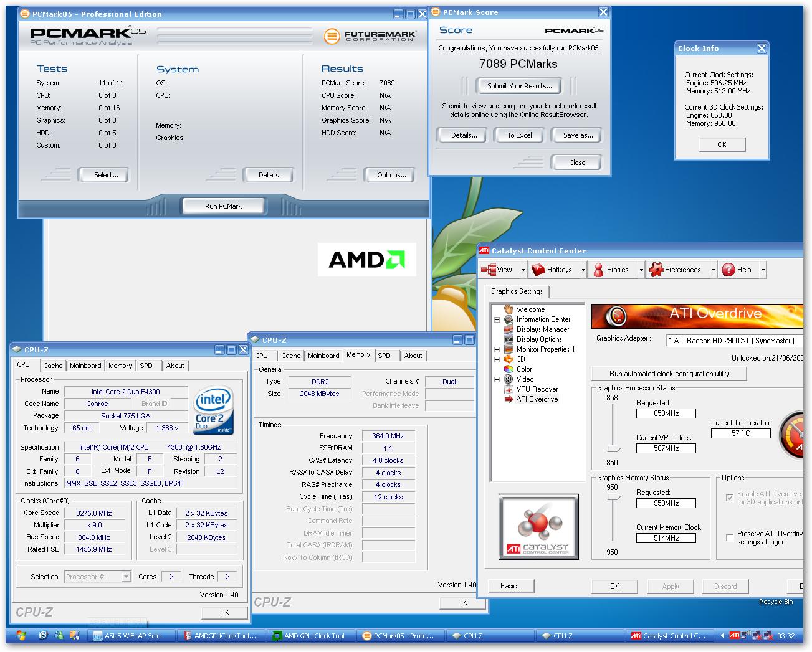Open the Hotkeys toolbar icon in Catalyst
The height and width of the screenshot is (652, 812).
pos(538,270)
